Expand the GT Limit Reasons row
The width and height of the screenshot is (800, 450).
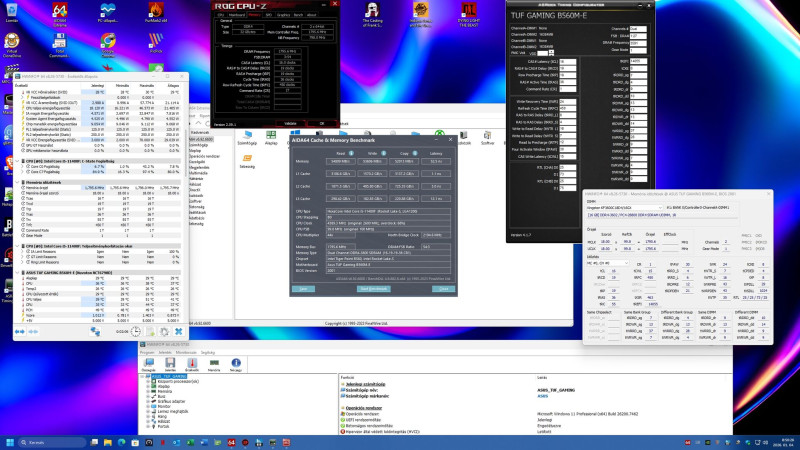click(x=22, y=257)
